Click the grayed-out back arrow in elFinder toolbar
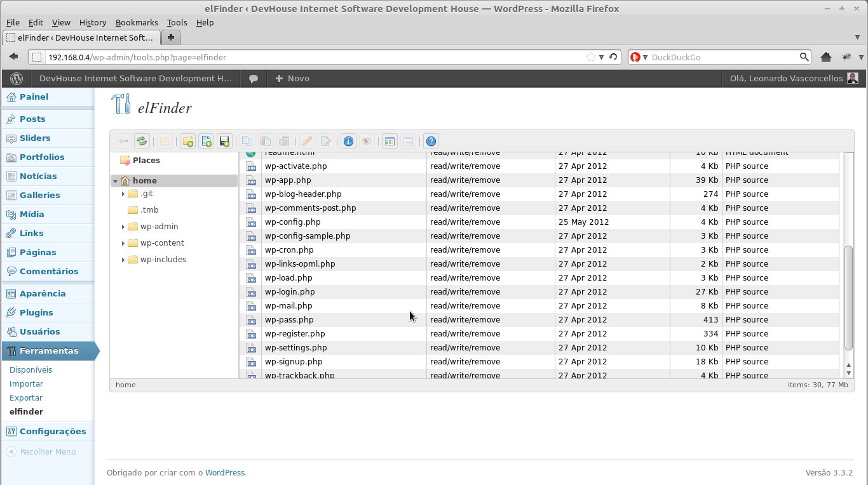The height and width of the screenshot is (485, 868). (x=123, y=142)
